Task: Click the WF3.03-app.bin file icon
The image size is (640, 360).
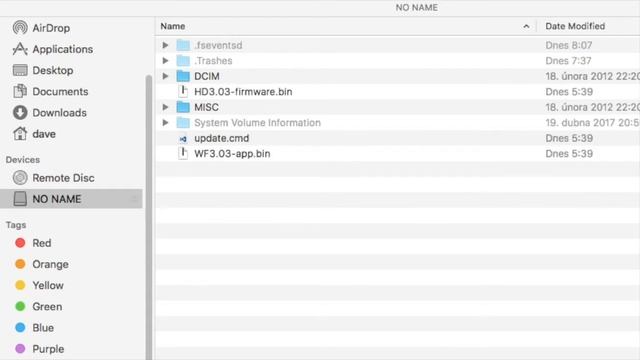Action: pos(183,153)
